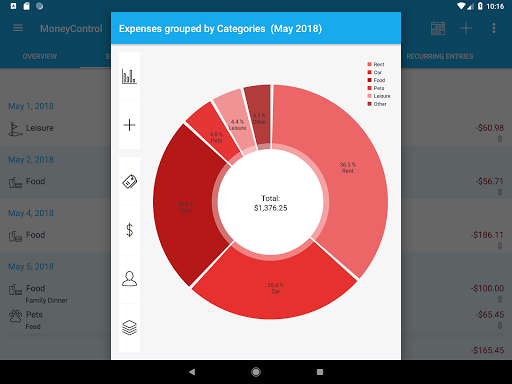Select the bar chart view icon
Screen dimensions: 512x384
click(129, 76)
